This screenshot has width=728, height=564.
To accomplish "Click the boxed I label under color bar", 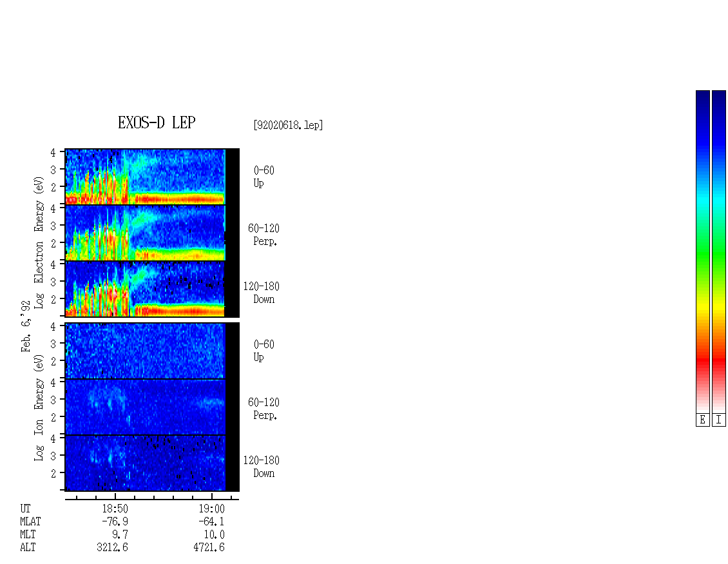I will [x=719, y=420].
